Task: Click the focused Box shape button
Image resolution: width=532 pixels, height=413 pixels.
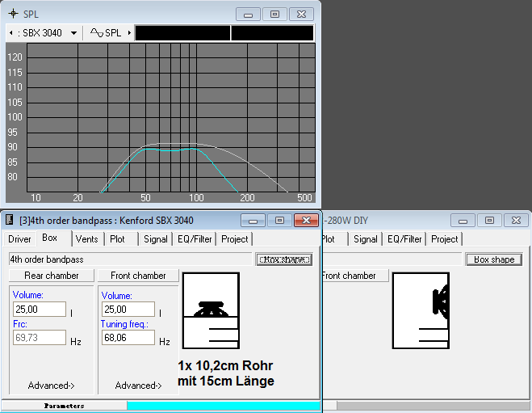Action: click(284, 259)
